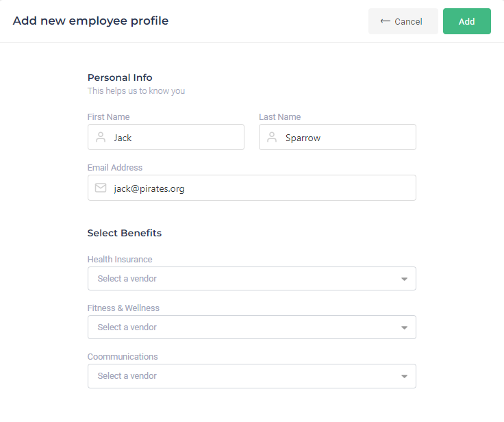Click the person icon in Last Name field
Viewport: 504px width, 422px height.
pyautogui.click(x=272, y=137)
